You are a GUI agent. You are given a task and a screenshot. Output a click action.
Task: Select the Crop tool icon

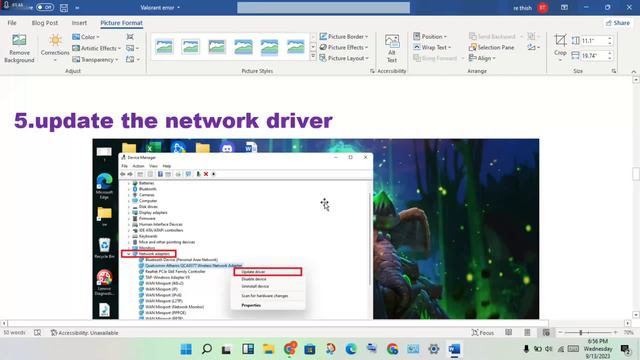click(560, 40)
